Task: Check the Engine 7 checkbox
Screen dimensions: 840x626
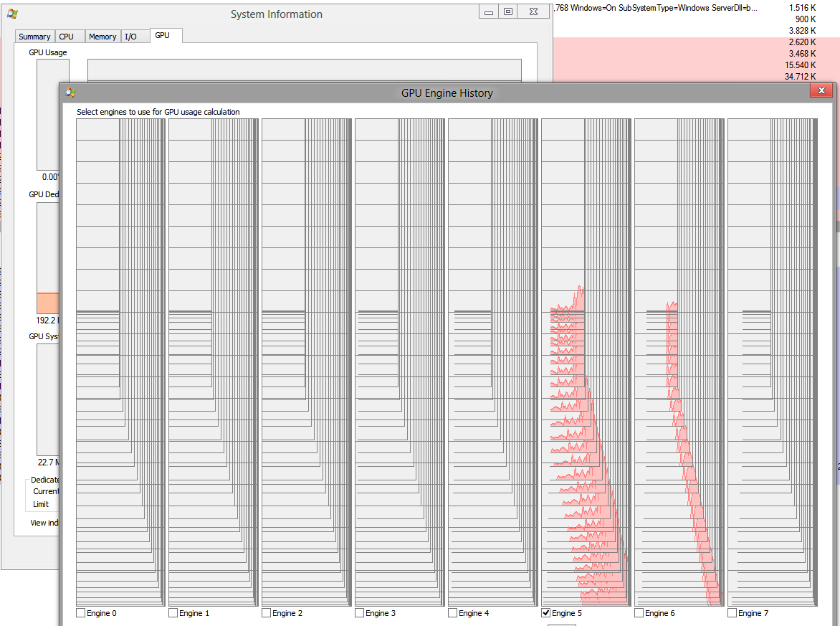Action: (732, 613)
